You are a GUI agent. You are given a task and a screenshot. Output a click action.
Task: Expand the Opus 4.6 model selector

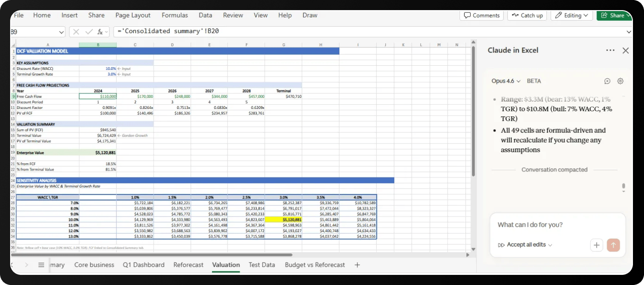[506, 81]
